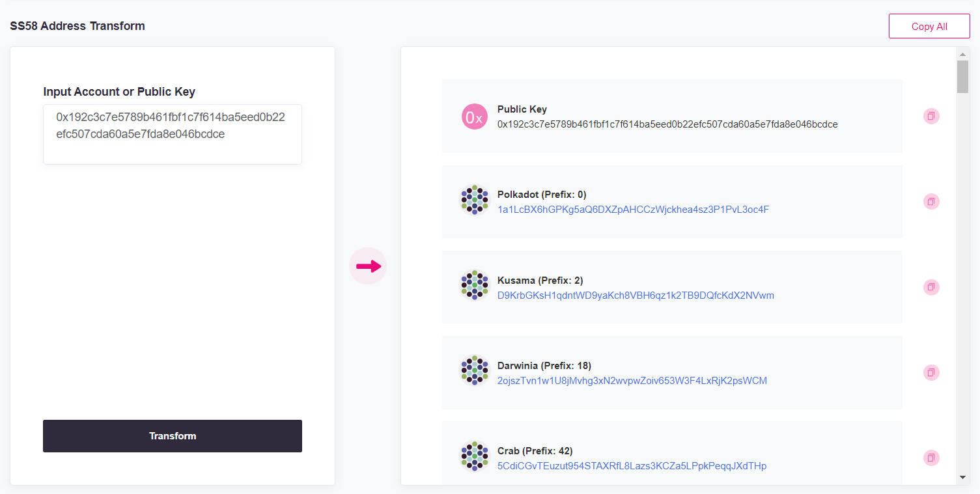Open the Crab address link
This screenshot has height=494, width=980.
coord(632,466)
